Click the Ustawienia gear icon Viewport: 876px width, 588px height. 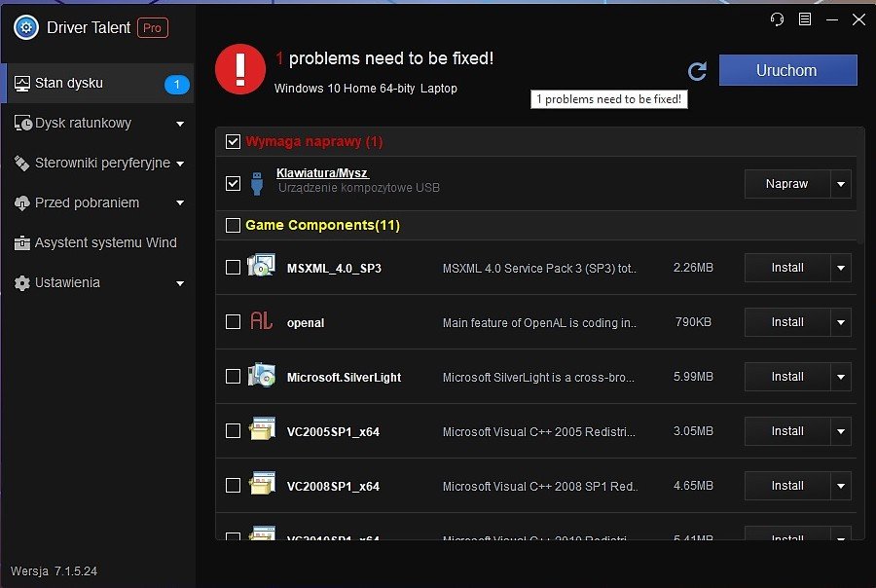pos(21,283)
